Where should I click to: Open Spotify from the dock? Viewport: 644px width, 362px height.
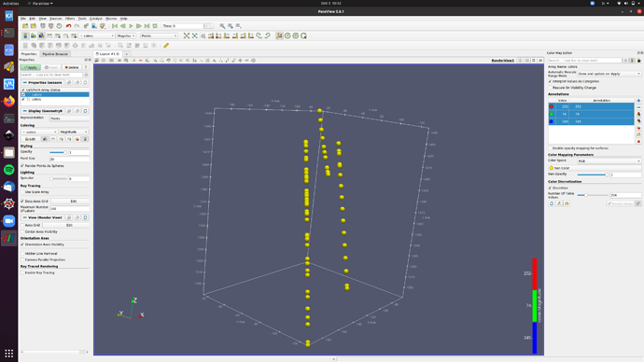[x=9, y=170]
